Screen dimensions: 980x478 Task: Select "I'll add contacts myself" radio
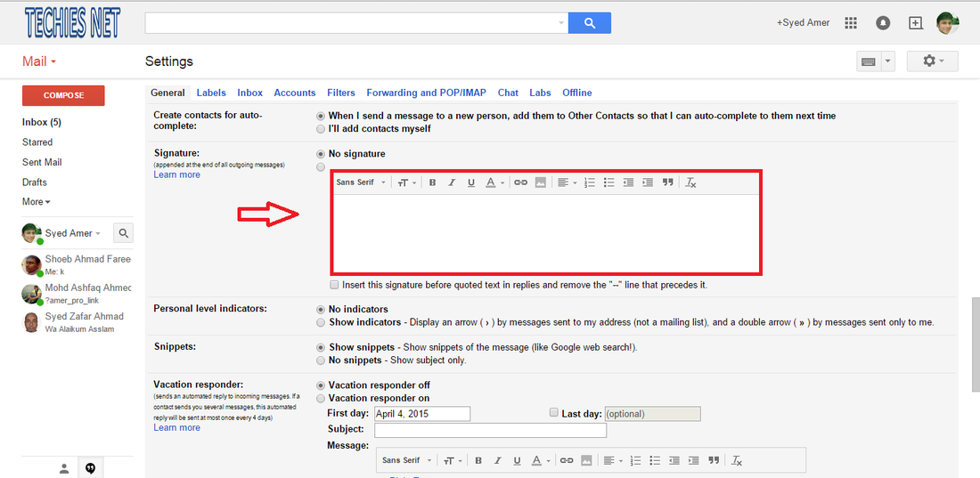pos(321,129)
